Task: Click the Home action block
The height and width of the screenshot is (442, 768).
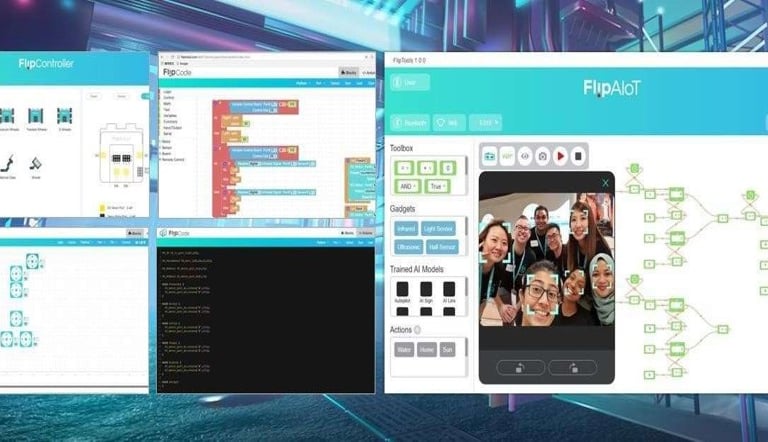Action: click(427, 349)
